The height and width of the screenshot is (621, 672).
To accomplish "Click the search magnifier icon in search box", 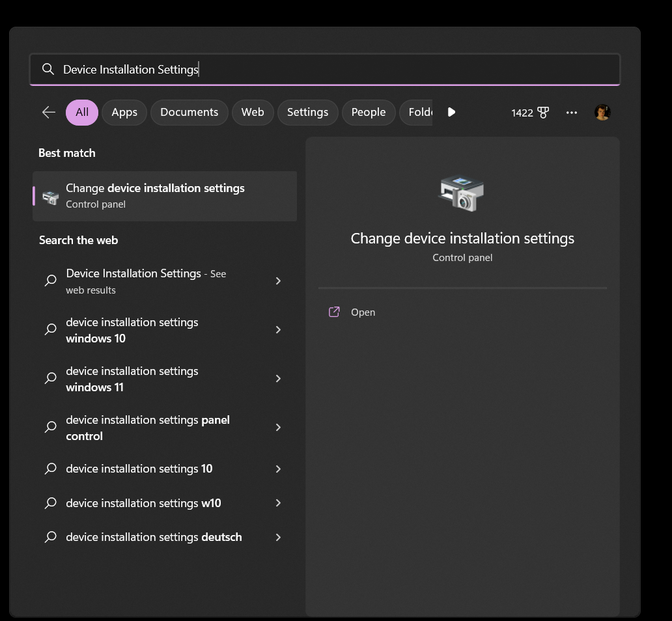I will [48, 69].
